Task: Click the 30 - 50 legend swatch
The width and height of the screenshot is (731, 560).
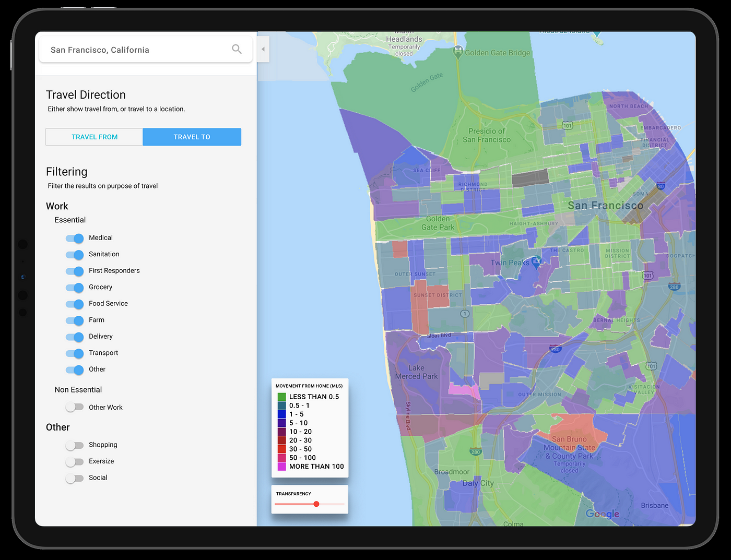Action: pyautogui.click(x=282, y=449)
